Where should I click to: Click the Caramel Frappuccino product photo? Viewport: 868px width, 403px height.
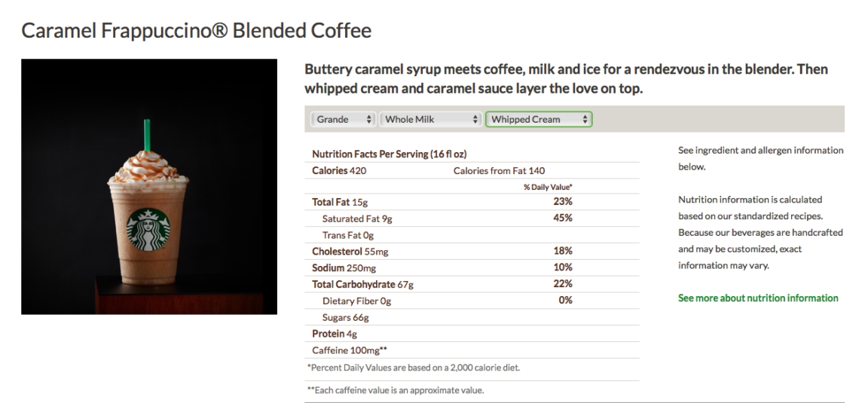point(149,187)
